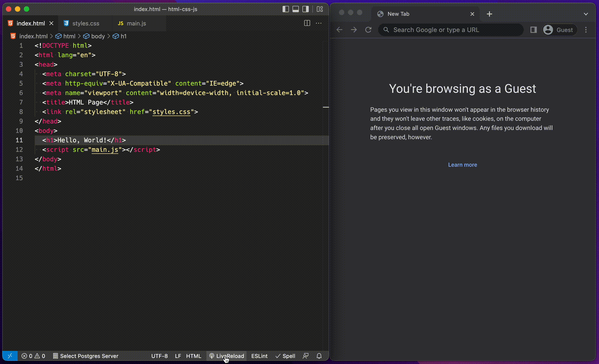This screenshot has height=364, width=599.
Task: Click the errors and warnings indicator
Action: pyautogui.click(x=33, y=356)
